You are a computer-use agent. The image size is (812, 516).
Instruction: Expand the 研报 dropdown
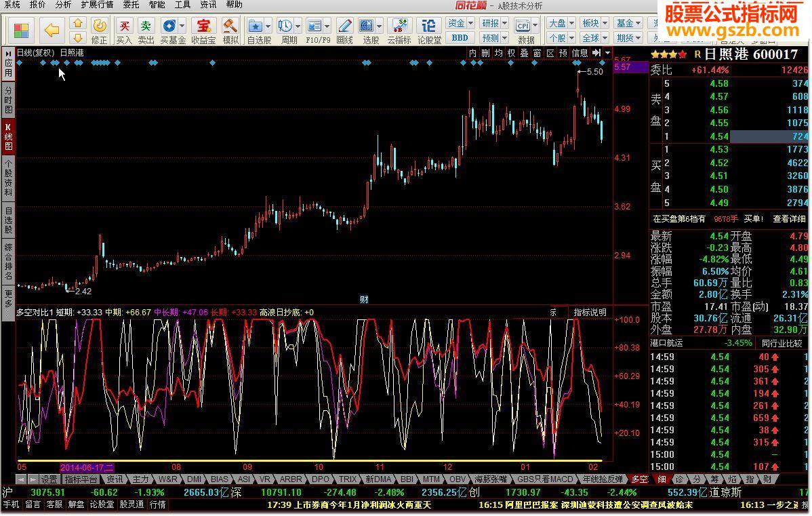point(495,23)
